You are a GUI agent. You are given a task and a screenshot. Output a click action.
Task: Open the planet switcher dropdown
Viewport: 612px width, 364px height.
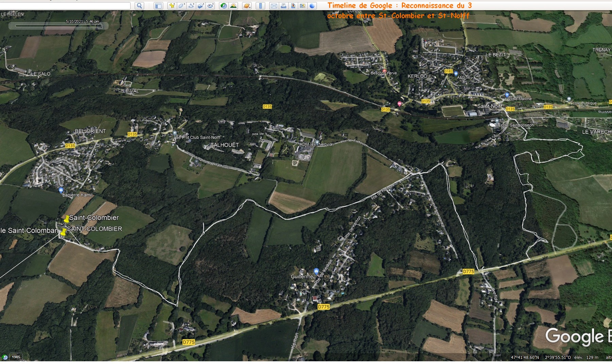[x=247, y=5]
